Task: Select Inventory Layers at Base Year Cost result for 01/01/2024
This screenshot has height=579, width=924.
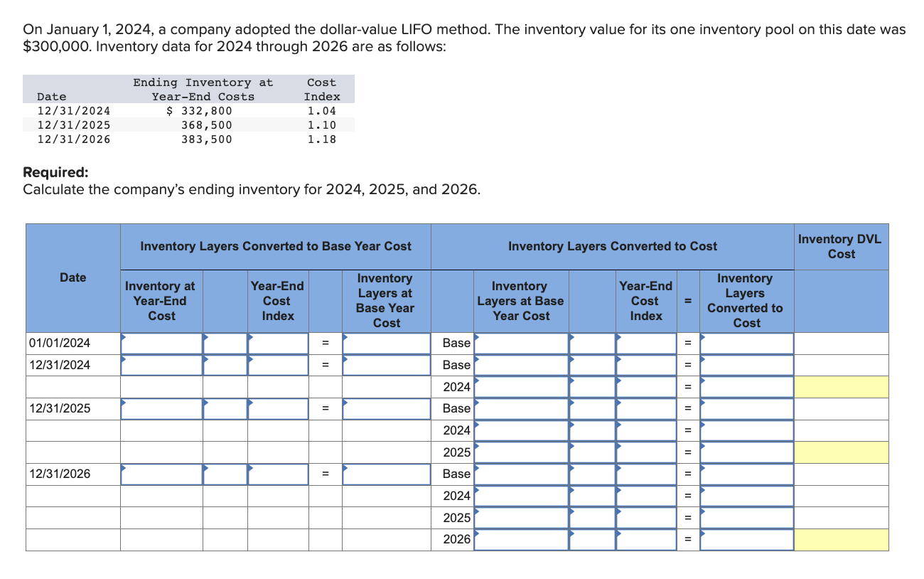Action: point(386,343)
